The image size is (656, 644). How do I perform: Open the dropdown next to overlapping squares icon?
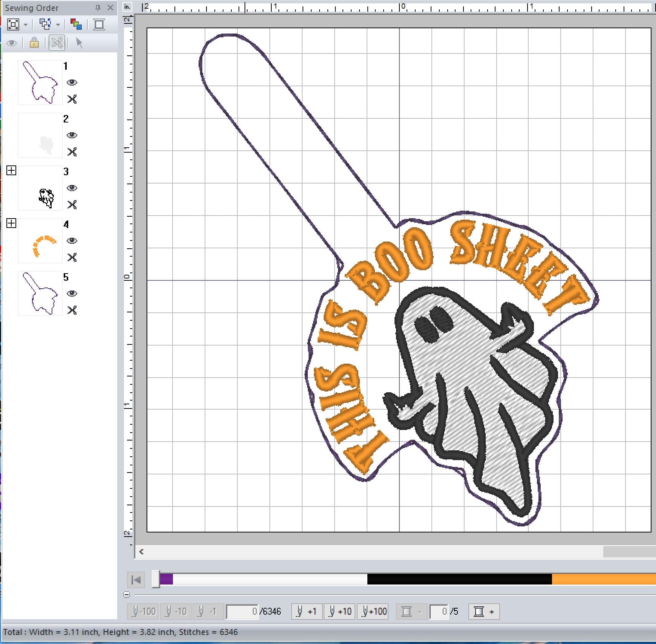(x=58, y=25)
